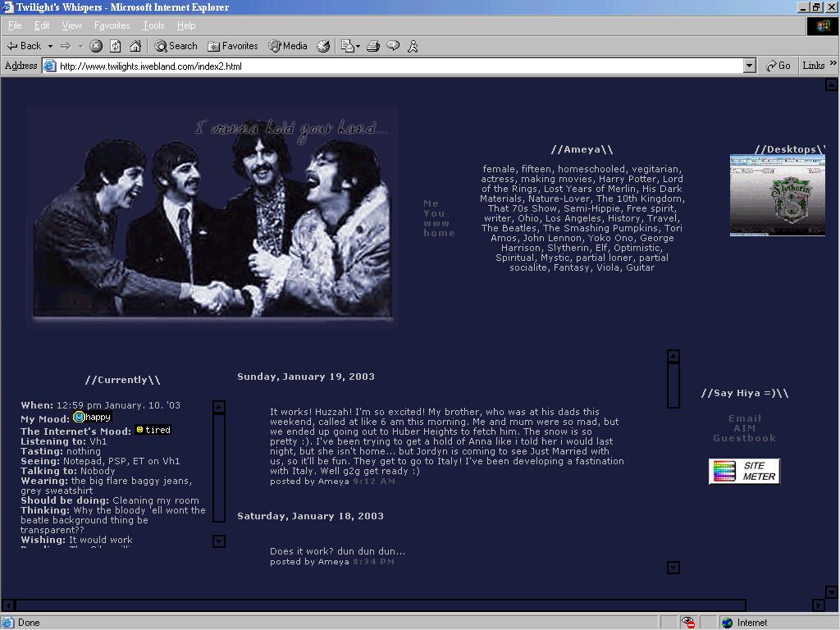Click the Email link under Say Hiya

point(745,418)
